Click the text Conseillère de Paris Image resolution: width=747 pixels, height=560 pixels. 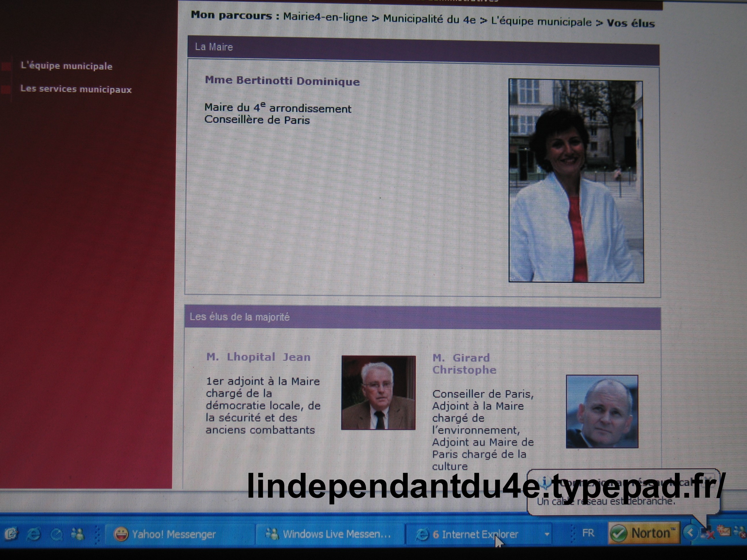(257, 120)
